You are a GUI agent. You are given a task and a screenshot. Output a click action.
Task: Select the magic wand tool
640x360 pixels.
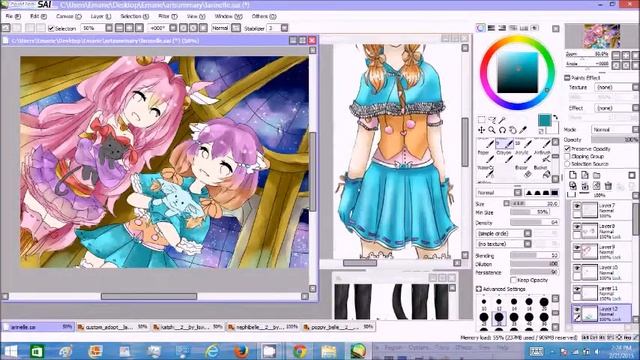tap(502, 120)
